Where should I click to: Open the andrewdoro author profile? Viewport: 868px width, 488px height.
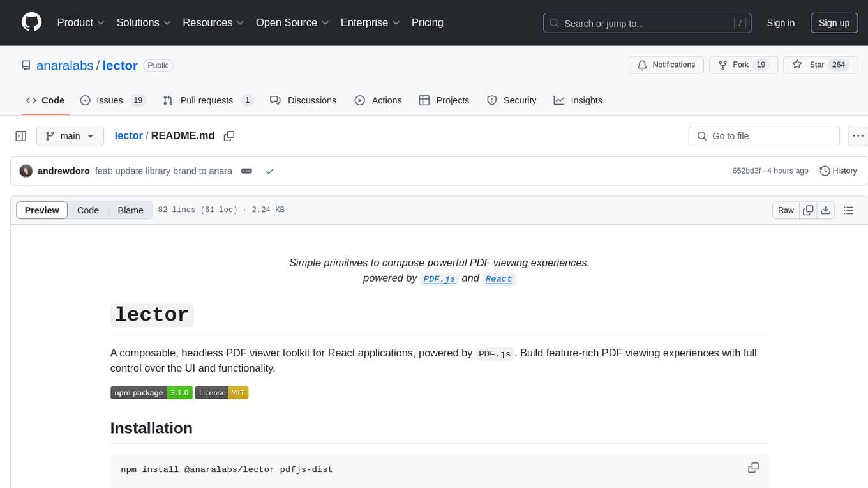64,171
